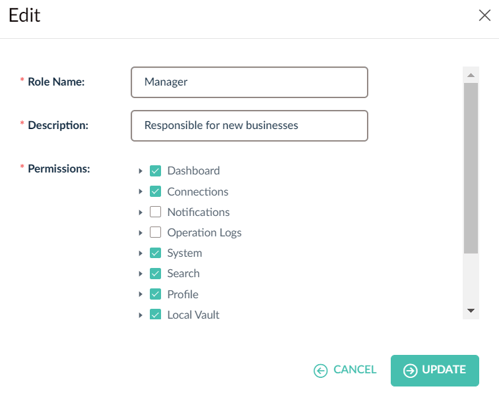Image resolution: width=499 pixels, height=399 pixels.
Task: Expand the Local Vault tree node arrow
Action: click(140, 315)
